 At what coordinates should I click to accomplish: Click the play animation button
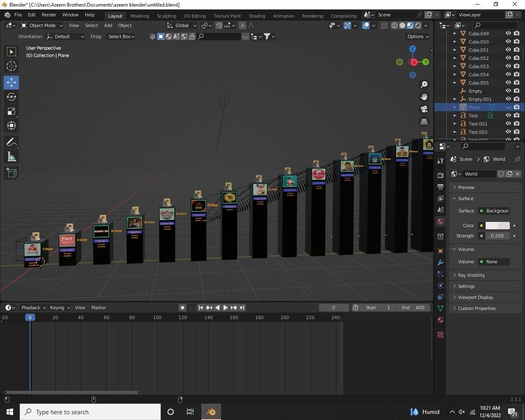coord(225,308)
